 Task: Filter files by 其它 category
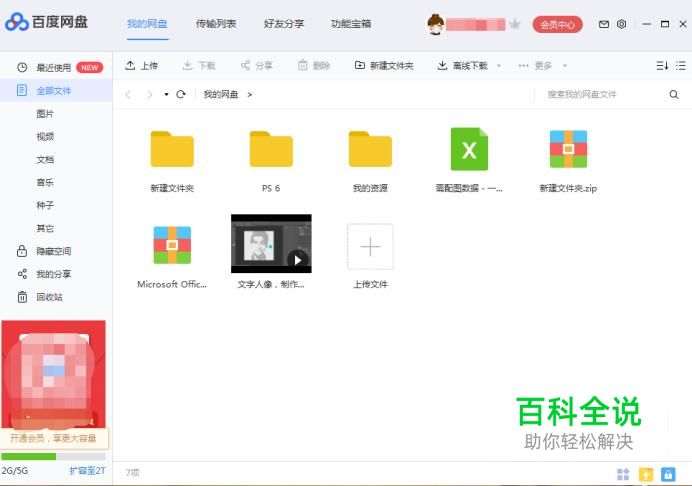[x=45, y=228]
